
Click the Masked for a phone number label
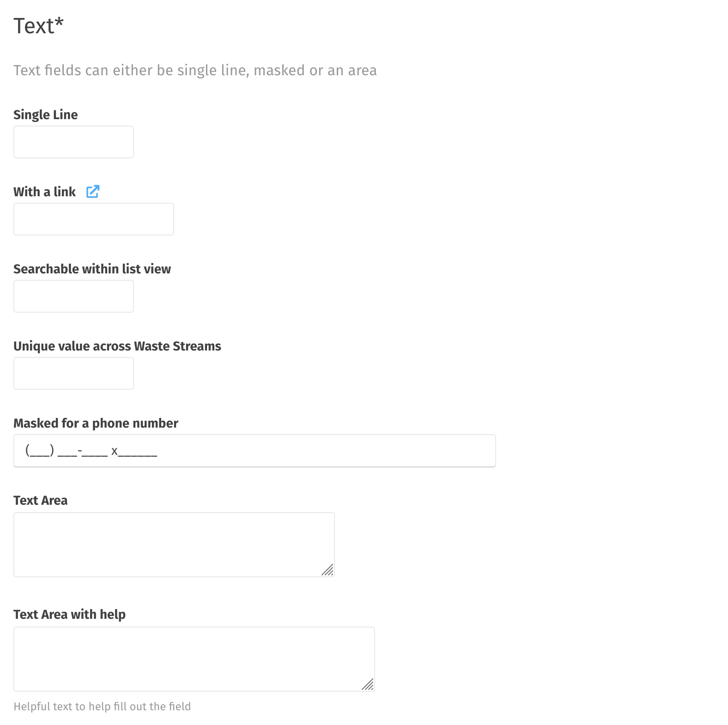click(96, 423)
